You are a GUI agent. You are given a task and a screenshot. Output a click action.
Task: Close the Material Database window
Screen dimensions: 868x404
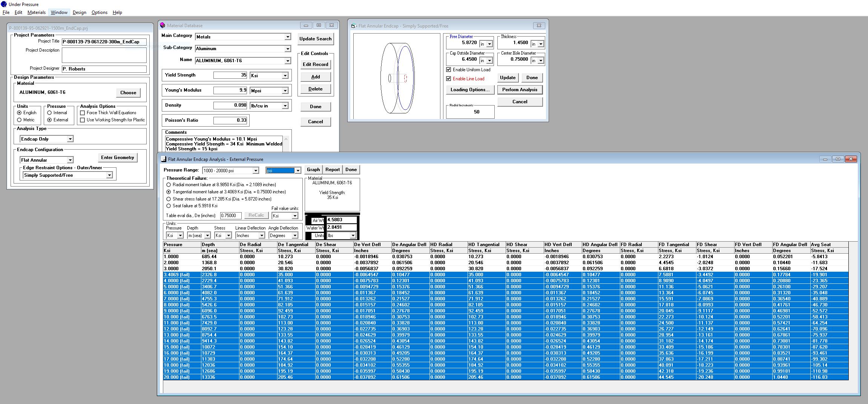pyautogui.click(x=331, y=25)
